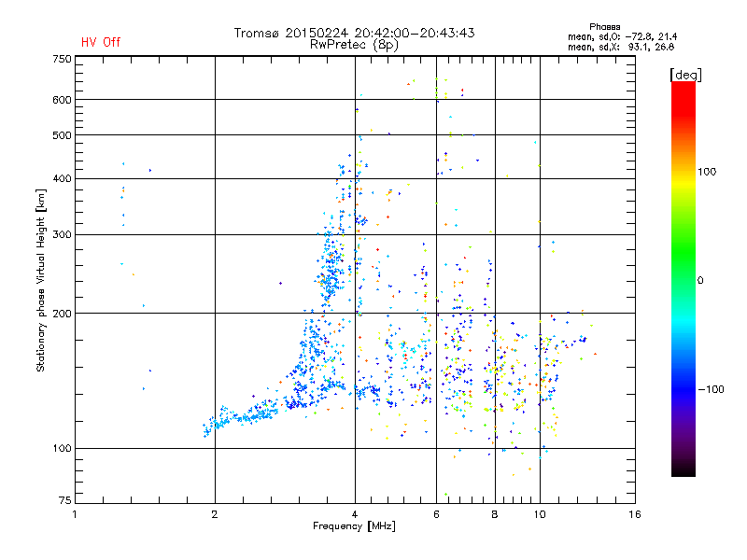The image size is (747, 560).
Task: Click the '16' frequency axis label
Action: [635, 514]
